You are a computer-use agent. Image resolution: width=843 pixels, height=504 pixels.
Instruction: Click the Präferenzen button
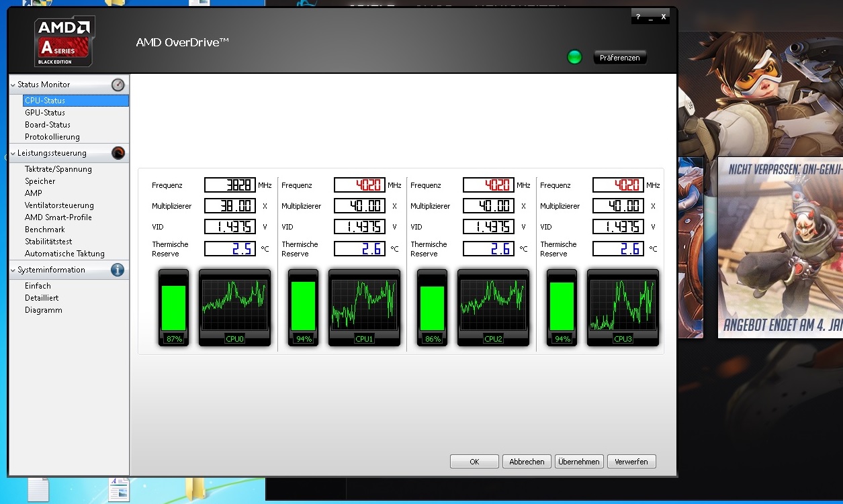click(620, 58)
